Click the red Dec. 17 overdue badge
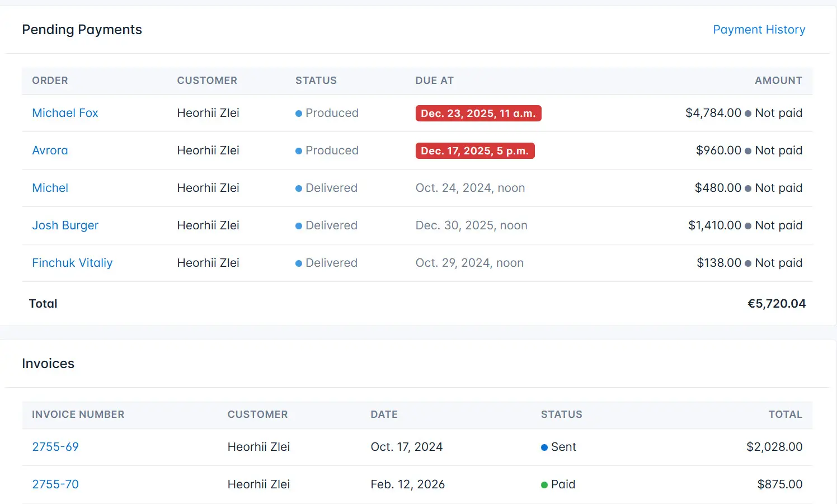 (x=475, y=150)
